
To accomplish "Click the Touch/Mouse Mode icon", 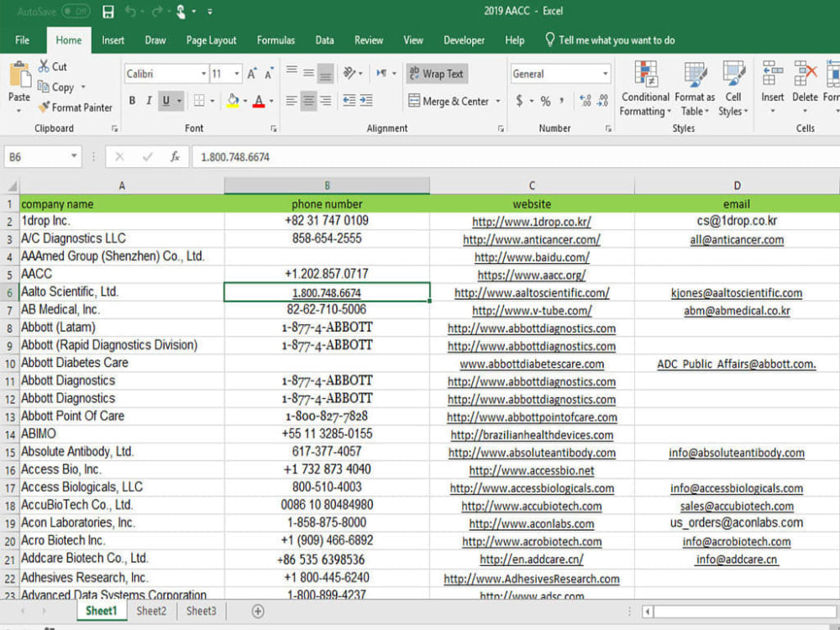I will click(181, 12).
